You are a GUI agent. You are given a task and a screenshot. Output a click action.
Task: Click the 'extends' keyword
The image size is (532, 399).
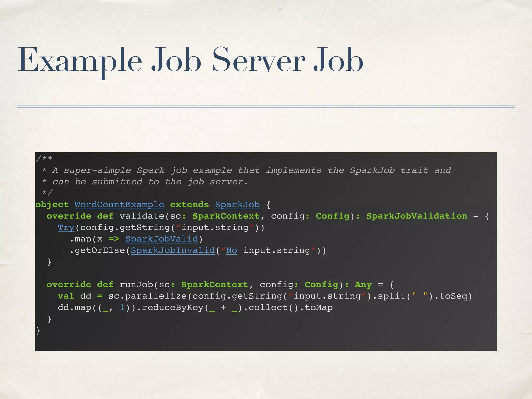(189, 205)
